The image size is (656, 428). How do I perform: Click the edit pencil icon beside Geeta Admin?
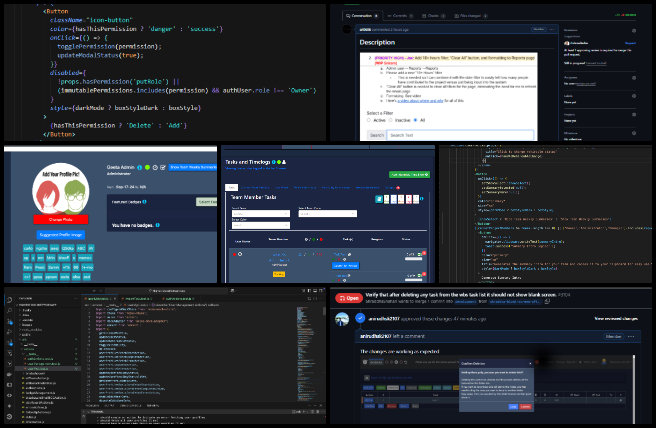pos(163,167)
